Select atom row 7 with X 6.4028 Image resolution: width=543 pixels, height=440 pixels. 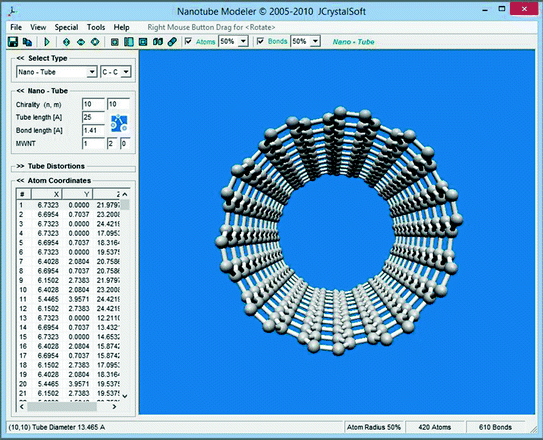point(68,262)
